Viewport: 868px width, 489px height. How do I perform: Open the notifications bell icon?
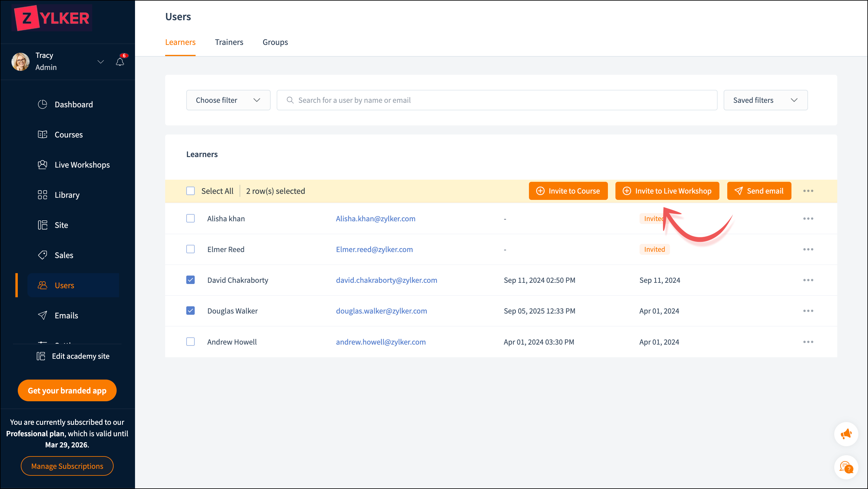pyautogui.click(x=120, y=62)
